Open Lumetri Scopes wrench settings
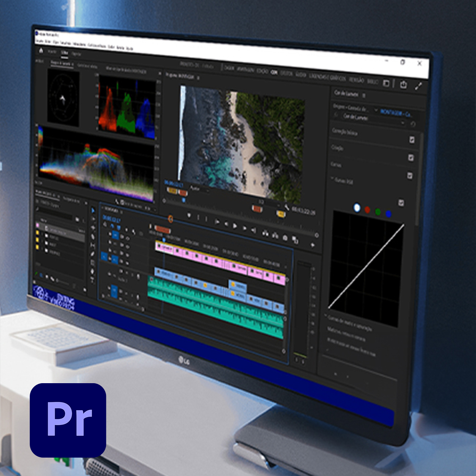Screen dimensions: 476x476 click(117, 202)
